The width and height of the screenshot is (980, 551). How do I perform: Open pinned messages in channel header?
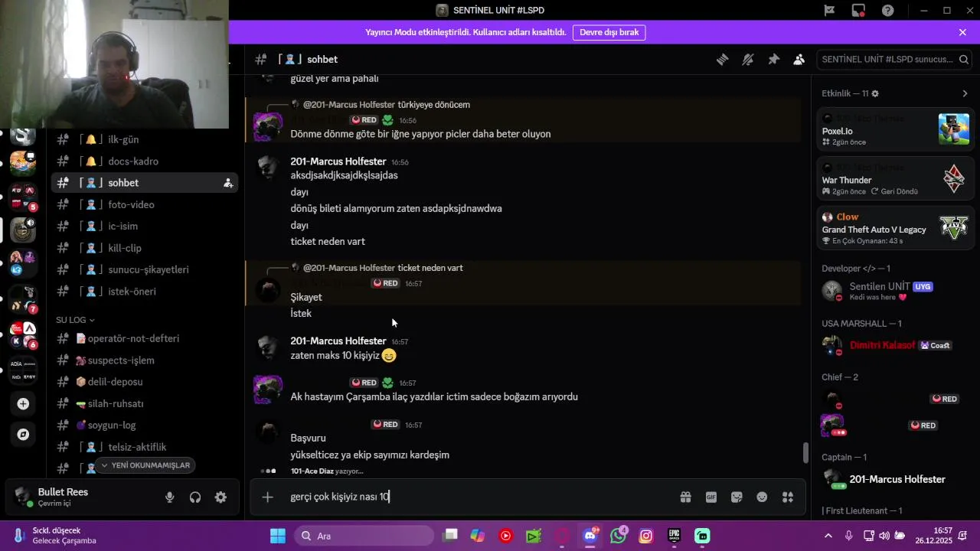click(x=773, y=60)
